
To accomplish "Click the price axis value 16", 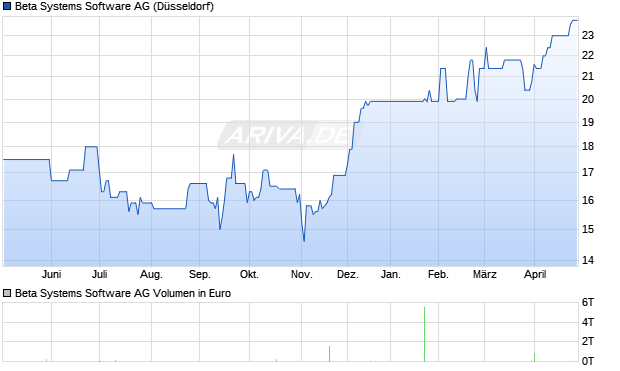I will (588, 201).
